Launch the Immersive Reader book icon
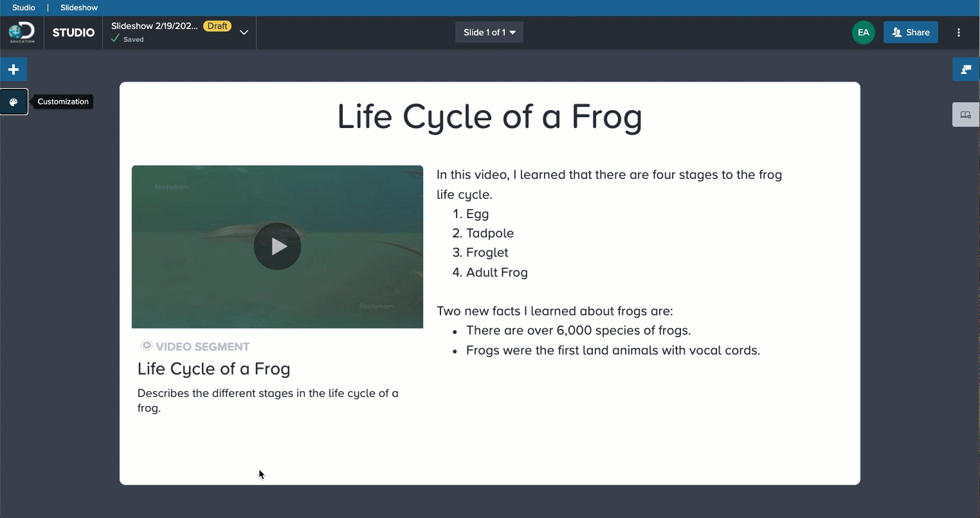Image resolution: width=980 pixels, height=518 pixels. click(x=965, y=115)
